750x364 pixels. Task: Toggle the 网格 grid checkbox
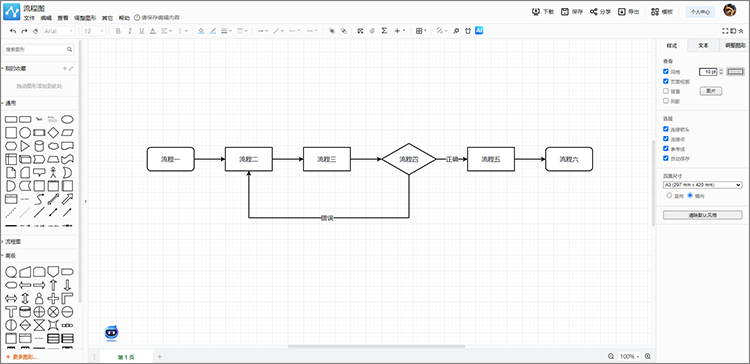(666, 72)
